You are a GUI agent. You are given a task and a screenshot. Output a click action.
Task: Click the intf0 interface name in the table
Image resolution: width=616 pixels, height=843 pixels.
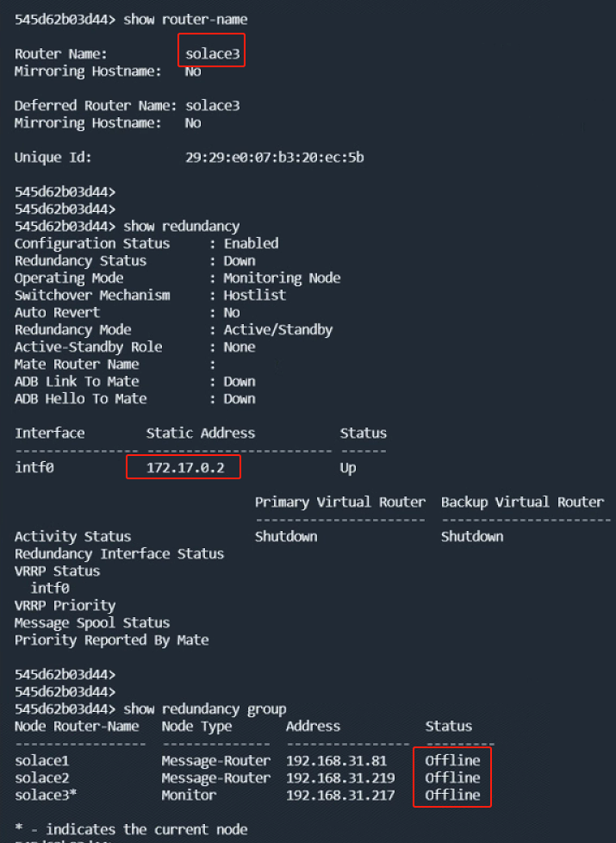click(34, 467)
